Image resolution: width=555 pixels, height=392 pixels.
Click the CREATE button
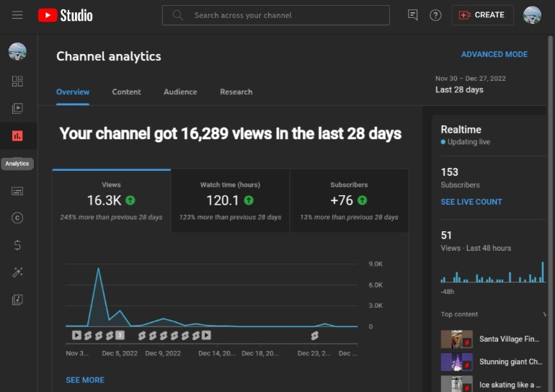[482, 15]
